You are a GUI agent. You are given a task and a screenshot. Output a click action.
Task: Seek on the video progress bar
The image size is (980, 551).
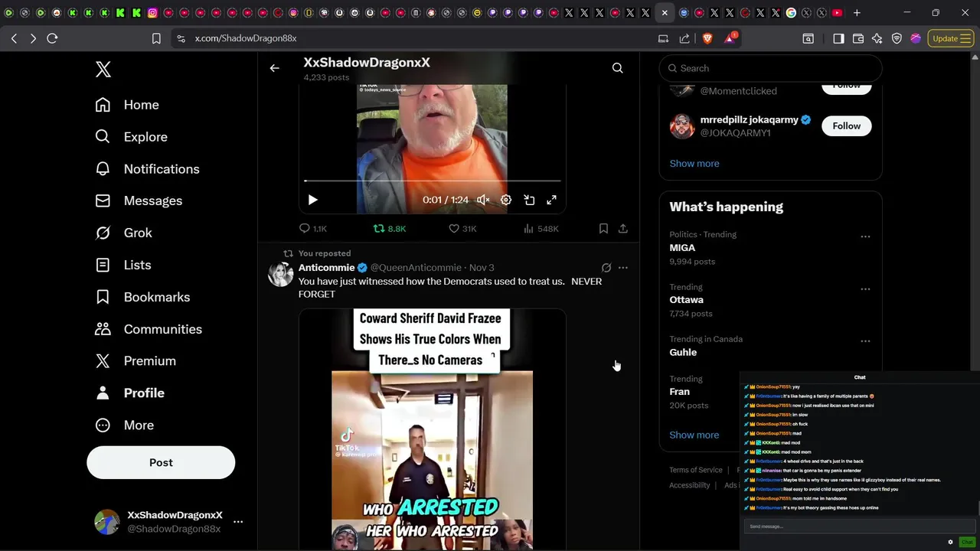(x=433, y=181)
